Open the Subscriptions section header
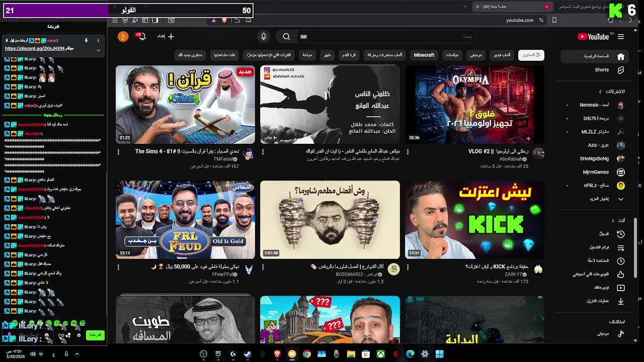644x362 pixels. (x=611, y=92)
